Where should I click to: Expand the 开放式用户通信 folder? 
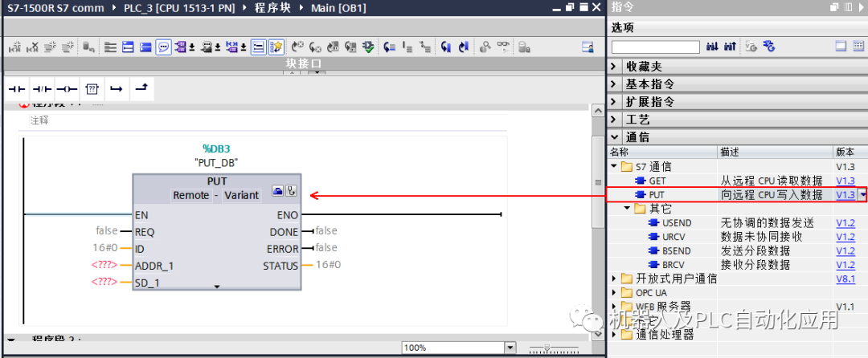tap(614, 279)
